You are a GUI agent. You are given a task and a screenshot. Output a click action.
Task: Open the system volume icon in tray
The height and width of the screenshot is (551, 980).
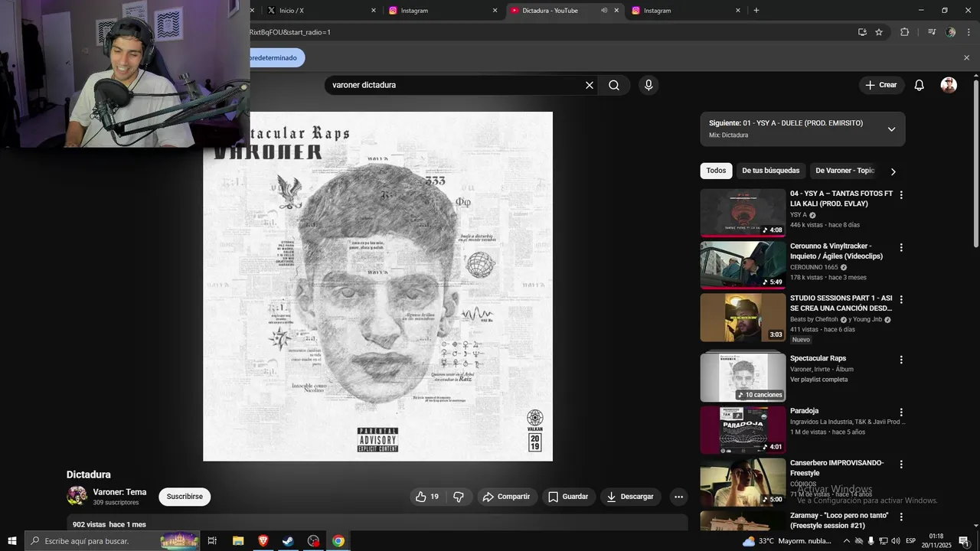pos(896,541)
